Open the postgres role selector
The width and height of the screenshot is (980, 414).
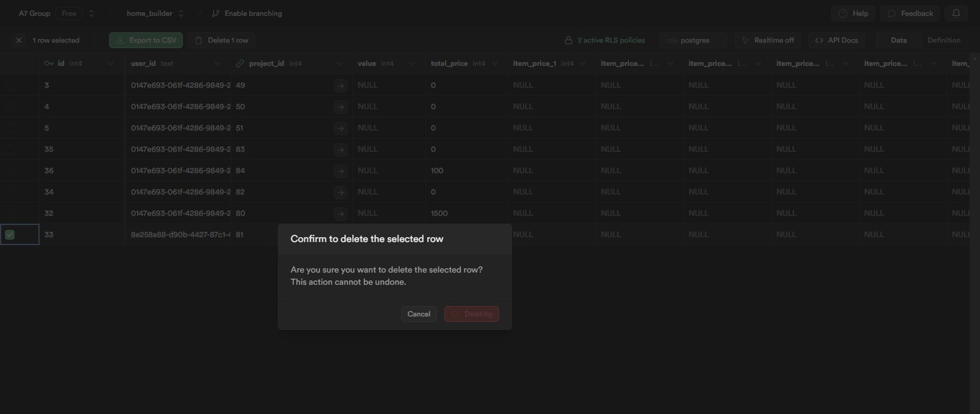[693, 40]
